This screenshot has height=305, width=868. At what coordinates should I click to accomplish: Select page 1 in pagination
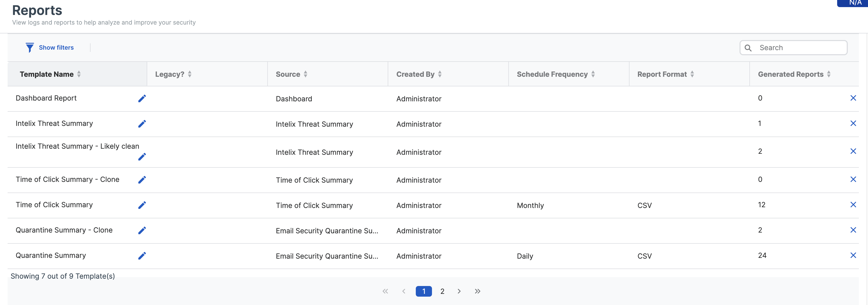tap(424, 291)
